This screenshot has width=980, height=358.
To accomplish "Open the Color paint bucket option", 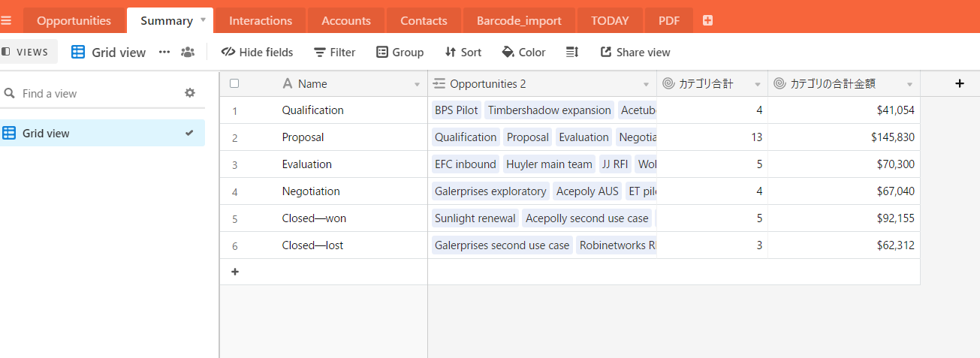I will pos(523,52).
